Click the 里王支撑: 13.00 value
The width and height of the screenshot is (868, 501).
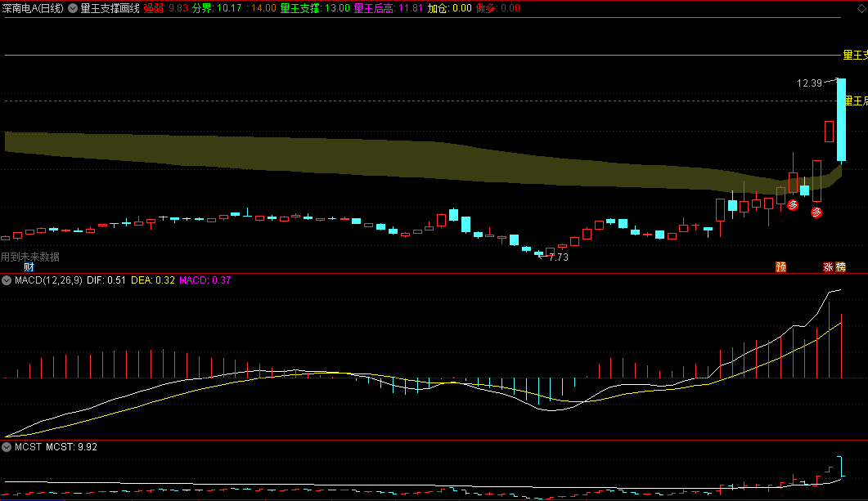315,8
